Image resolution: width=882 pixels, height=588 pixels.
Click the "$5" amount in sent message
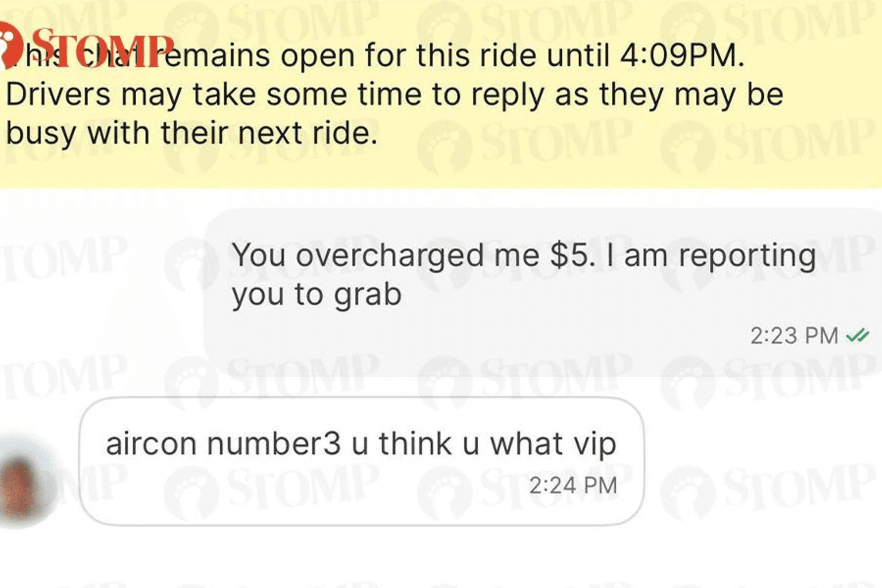tap(572, 255)
